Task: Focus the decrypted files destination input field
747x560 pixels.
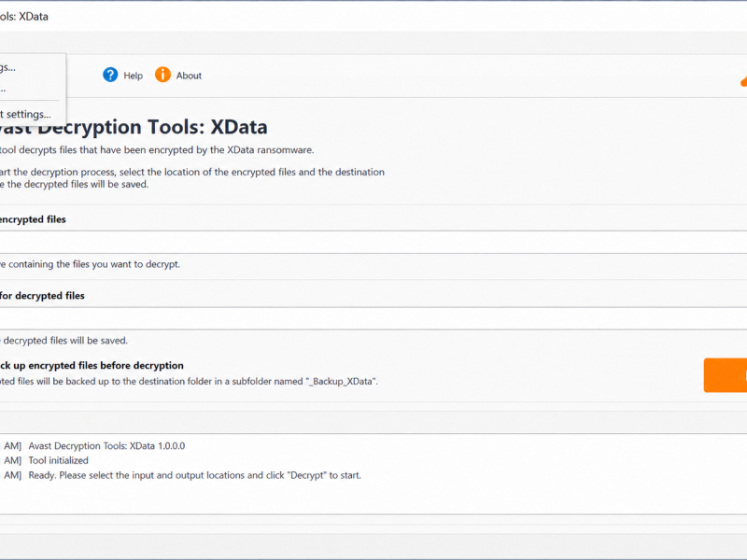Action: click(373, 318)
